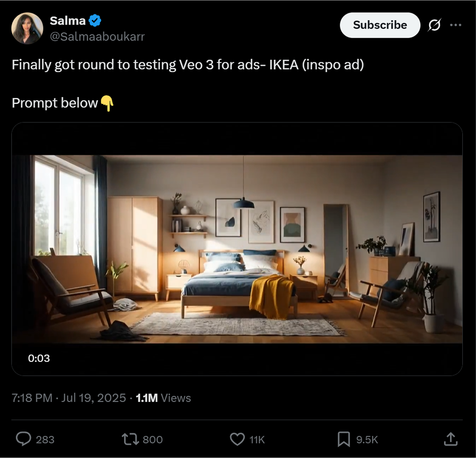Click the blue verified badge
Viewport: 476px width, 458px height.
point(95,21)
